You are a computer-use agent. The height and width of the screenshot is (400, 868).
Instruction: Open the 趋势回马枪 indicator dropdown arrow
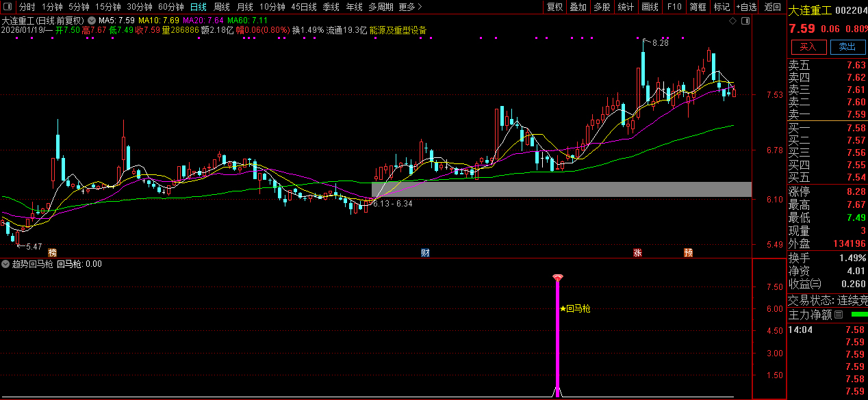[x=6, y=263]
